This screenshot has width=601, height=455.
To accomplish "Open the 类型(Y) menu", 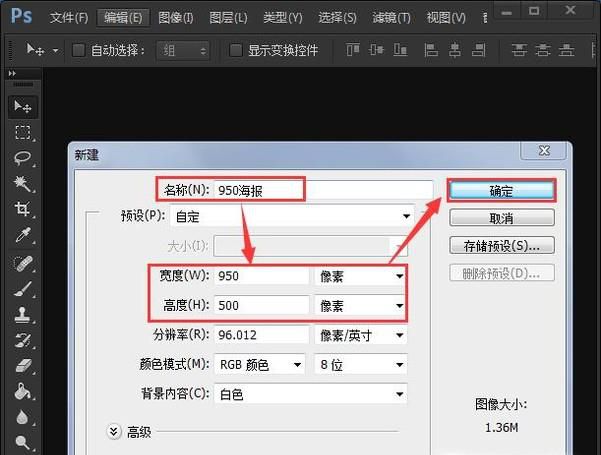I will [283, 18].
